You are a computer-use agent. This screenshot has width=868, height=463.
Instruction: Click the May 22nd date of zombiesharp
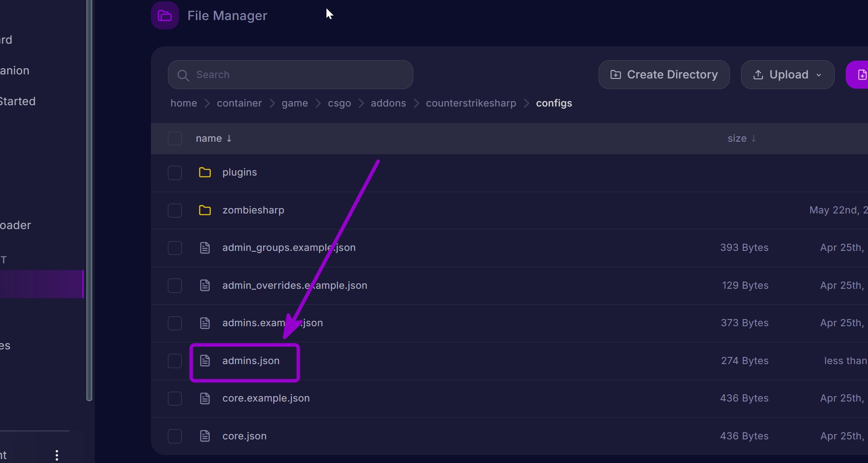tap(839, 210)
